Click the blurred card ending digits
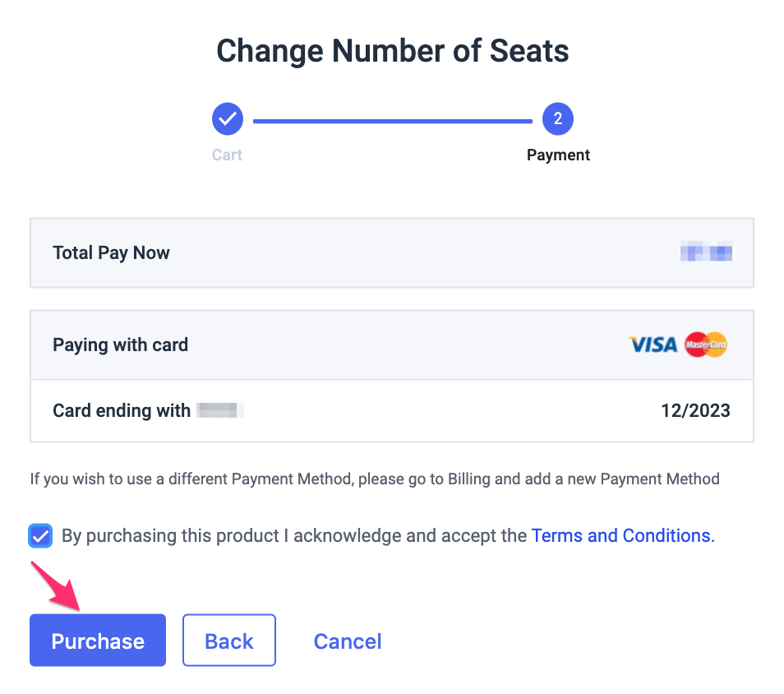This screenshot has width=784, height=694. click(x=220, y=410)
